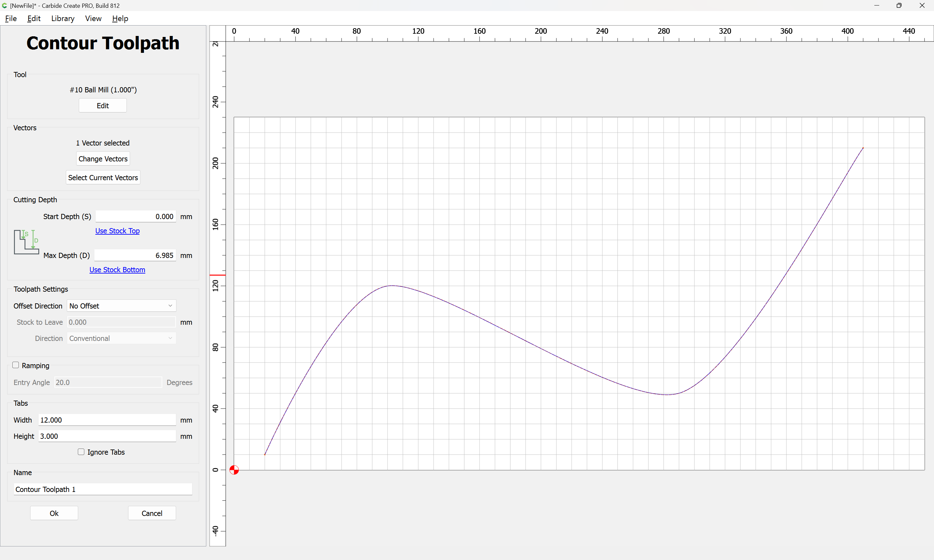Click the Stock to Leave field
Screen dimensions: 934x560
(122, 322)
